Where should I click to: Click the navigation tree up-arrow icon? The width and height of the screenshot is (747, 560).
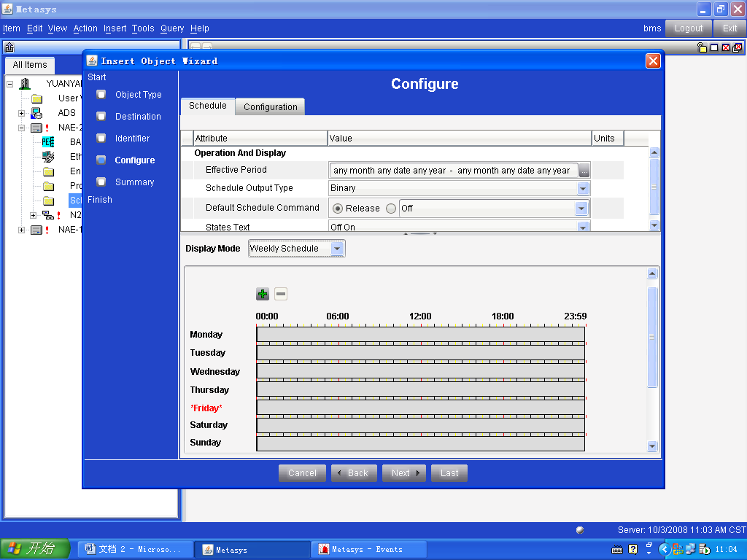pos(9,47)
